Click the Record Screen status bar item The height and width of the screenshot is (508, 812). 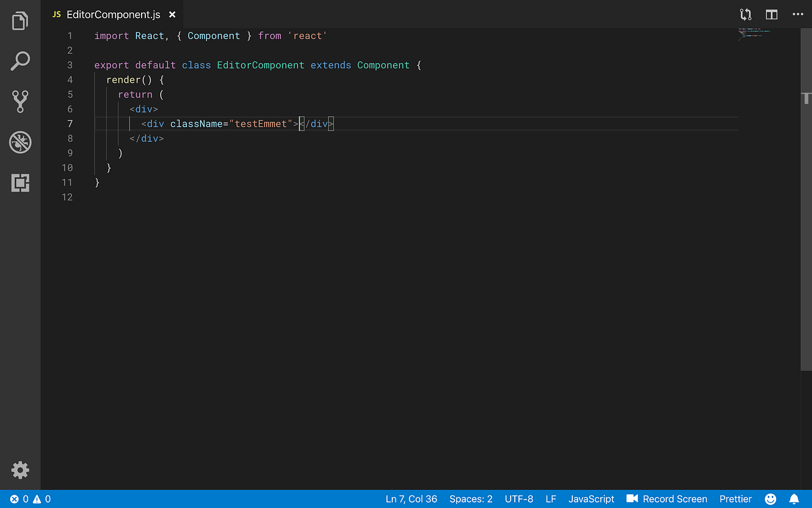pyautogui.click(x=667, y=498)
